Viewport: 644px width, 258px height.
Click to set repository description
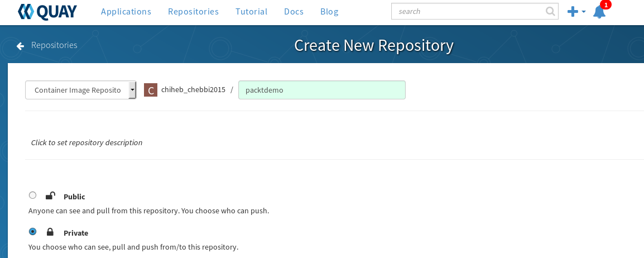[x=86, y=142]
